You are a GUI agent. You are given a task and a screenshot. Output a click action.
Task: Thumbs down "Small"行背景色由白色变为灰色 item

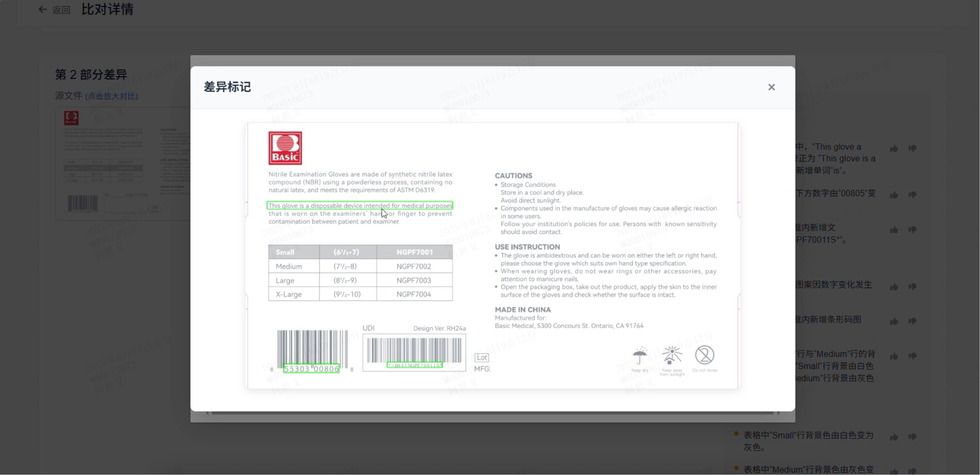tap(912, 437)
